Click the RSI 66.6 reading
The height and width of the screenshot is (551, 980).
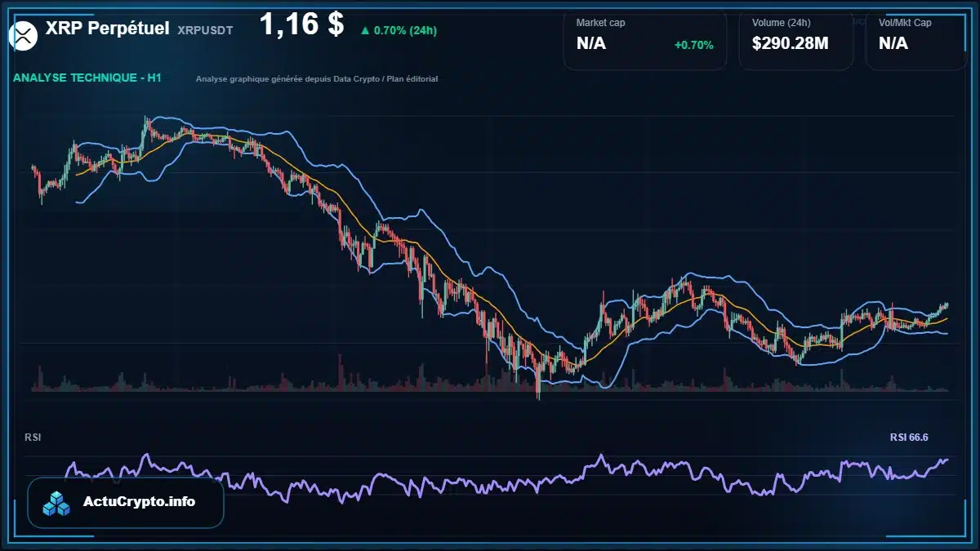coord(909,438)
